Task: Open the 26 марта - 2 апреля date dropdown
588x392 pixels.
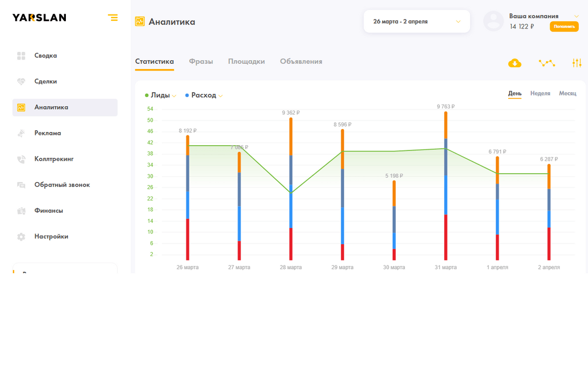Action: 416,22
